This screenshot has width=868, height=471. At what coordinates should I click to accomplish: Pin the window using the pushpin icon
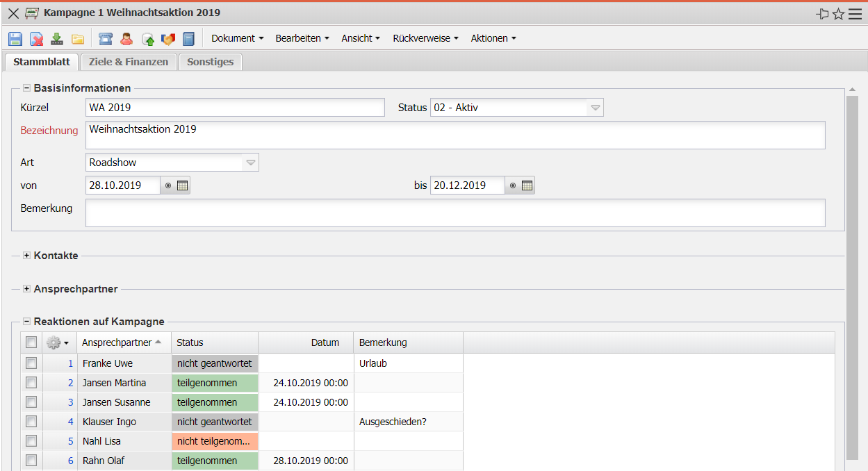point(822,14)
